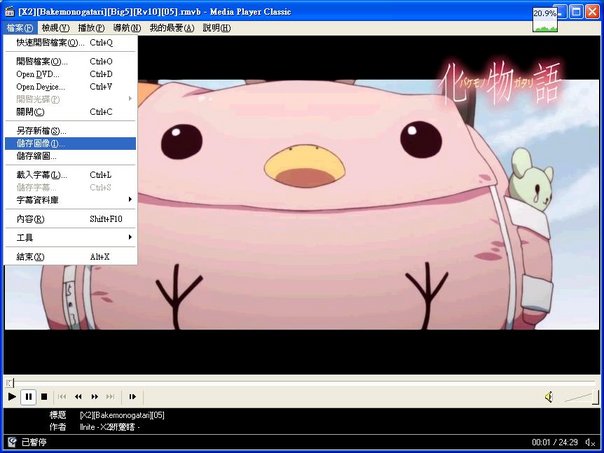Choose 開啟檔案(O)... from File menu
Screen dimensions: 604x453
pos(70,61)
